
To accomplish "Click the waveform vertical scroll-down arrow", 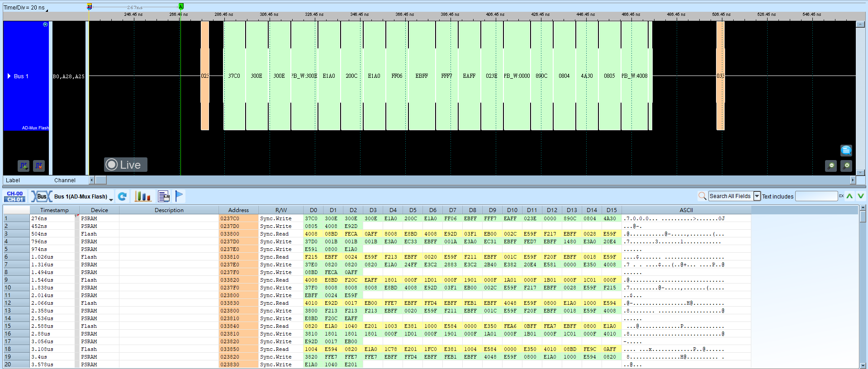I will 860,172.
